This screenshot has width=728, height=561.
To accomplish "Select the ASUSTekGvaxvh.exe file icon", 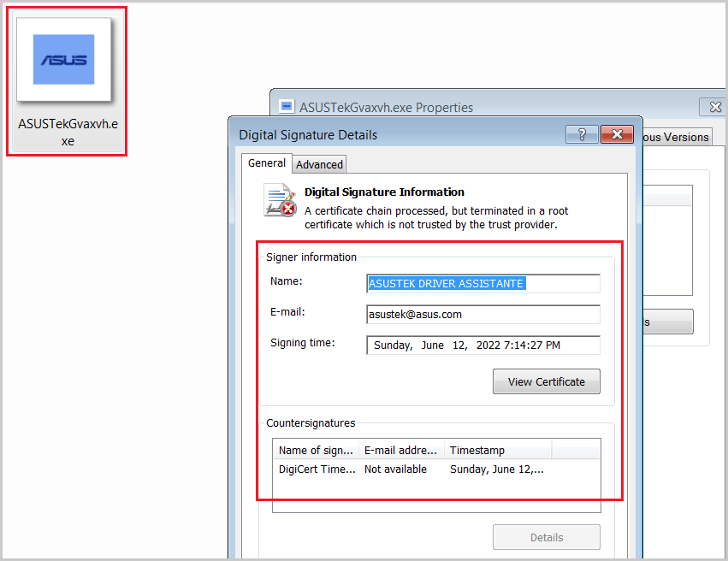I will [64, 59].
